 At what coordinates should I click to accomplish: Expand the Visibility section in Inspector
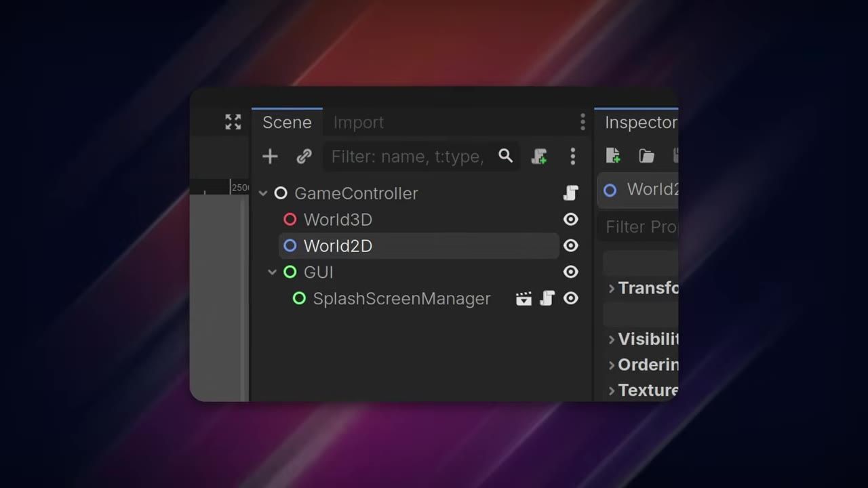coord(612,339)
